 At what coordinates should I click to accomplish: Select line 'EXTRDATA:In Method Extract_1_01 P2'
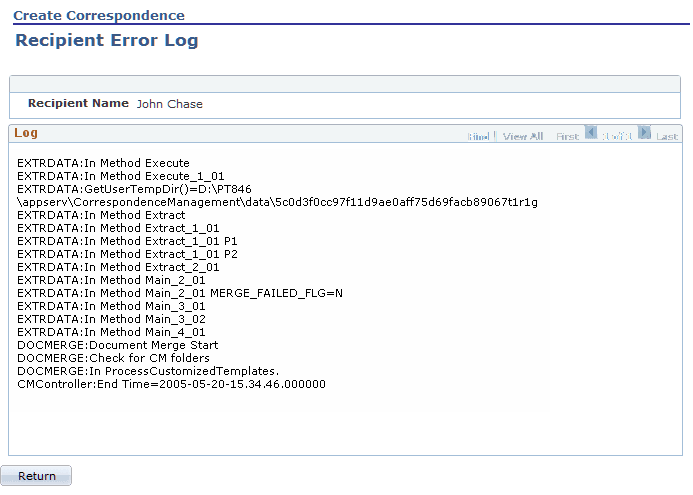tap(127, 254)
